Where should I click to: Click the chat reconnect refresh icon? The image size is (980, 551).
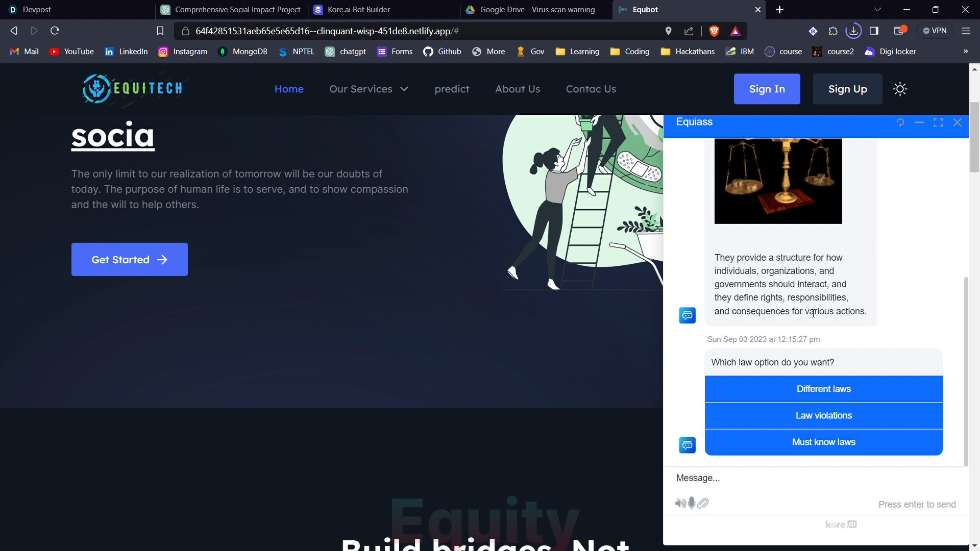click(x=900, y=122)
